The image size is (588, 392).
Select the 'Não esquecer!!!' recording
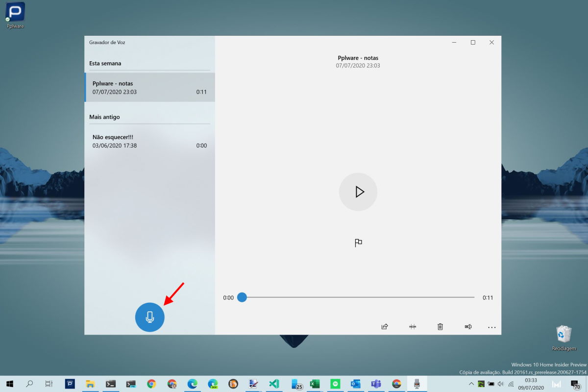click(149, 141)
